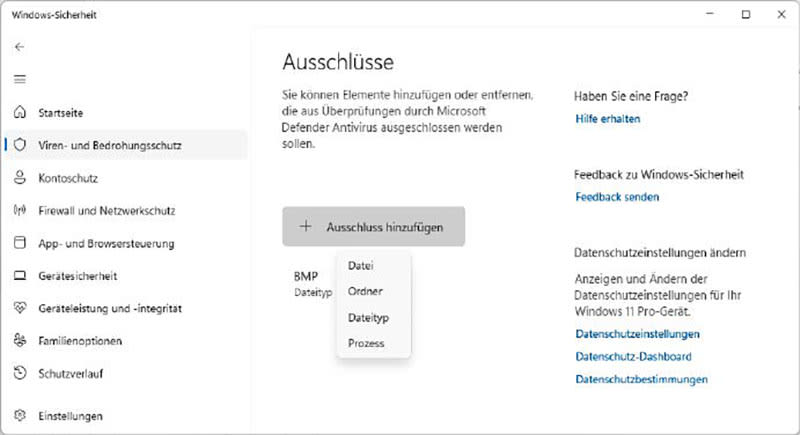Open the hamburger navigation menu

20,79
